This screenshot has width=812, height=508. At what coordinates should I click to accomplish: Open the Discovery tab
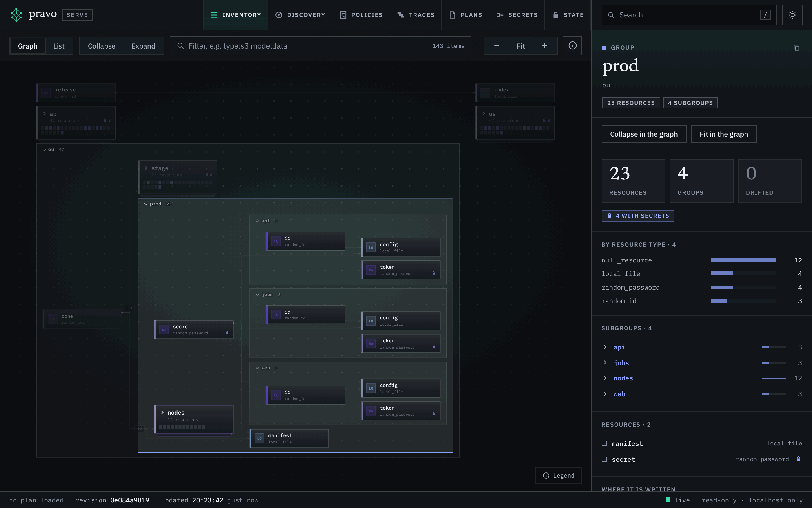pos(300,15)
